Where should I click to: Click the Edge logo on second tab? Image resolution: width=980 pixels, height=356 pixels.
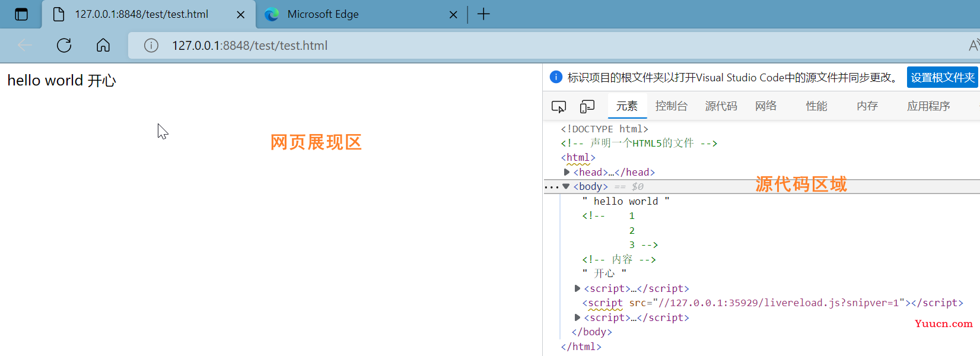(272, 14)
